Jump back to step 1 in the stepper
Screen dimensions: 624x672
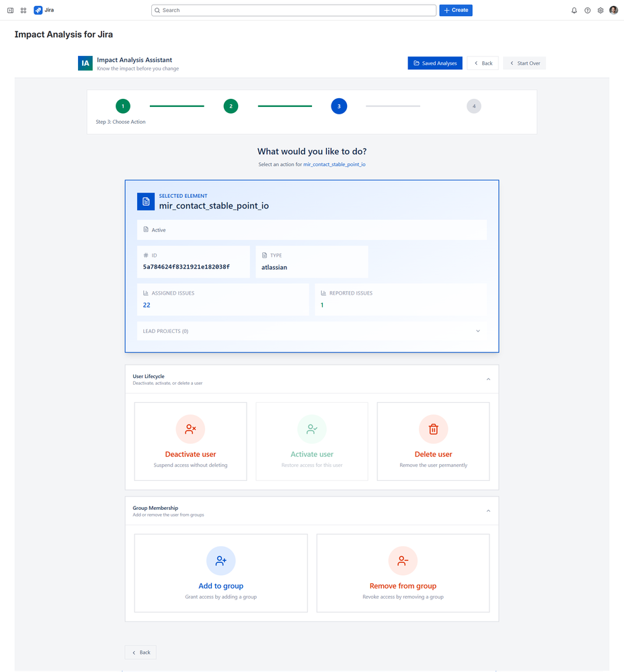[122, 106]
